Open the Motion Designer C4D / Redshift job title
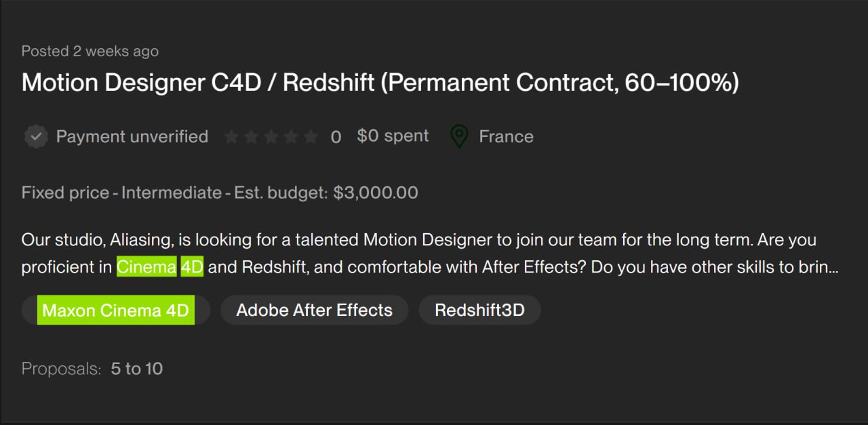 380,83
